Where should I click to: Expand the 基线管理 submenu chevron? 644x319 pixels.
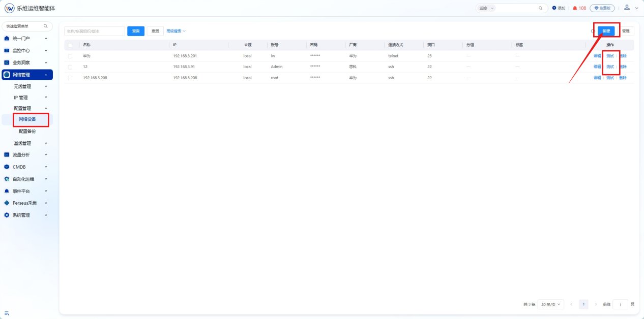click(x=46, y=143)
